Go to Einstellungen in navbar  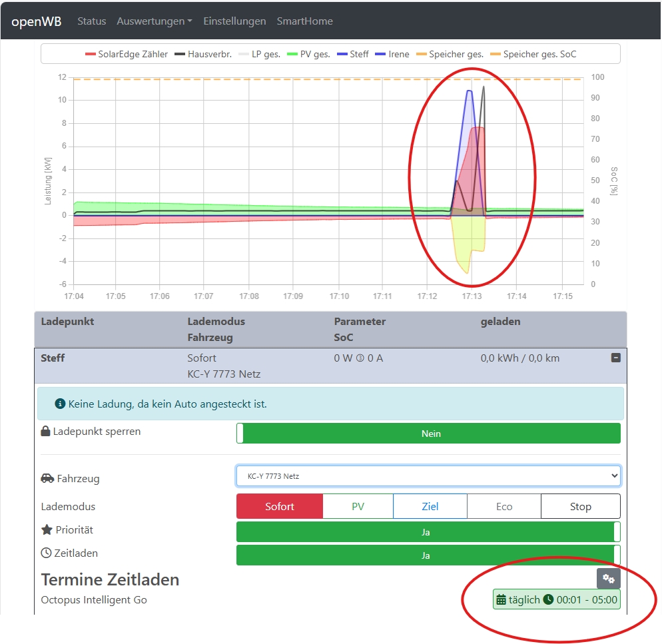(234, 21)
